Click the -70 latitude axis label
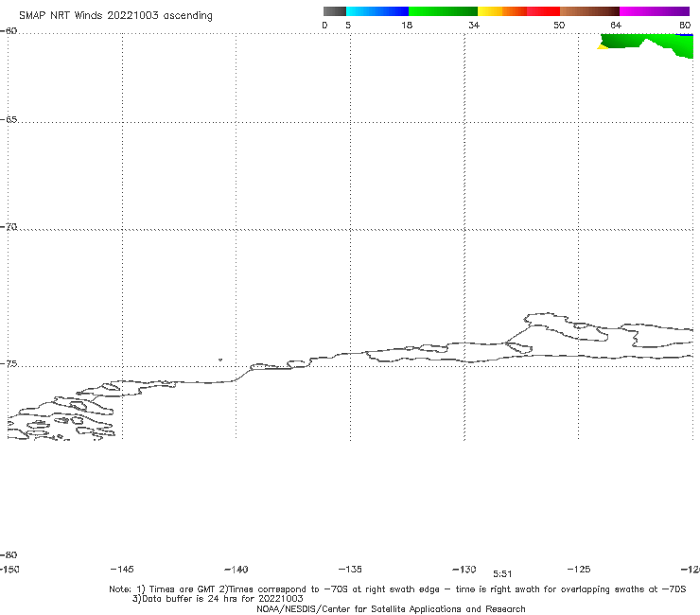700x615 pixels. pos(9,227)
